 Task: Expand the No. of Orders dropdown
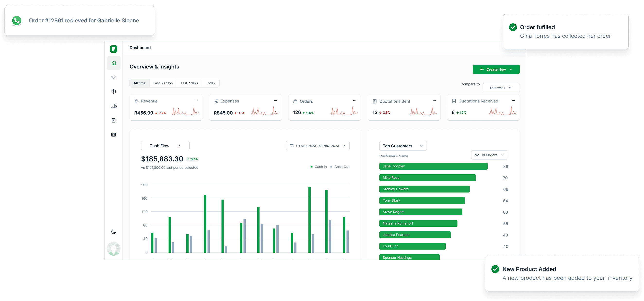pyautogui.click(x=489, y=155)
